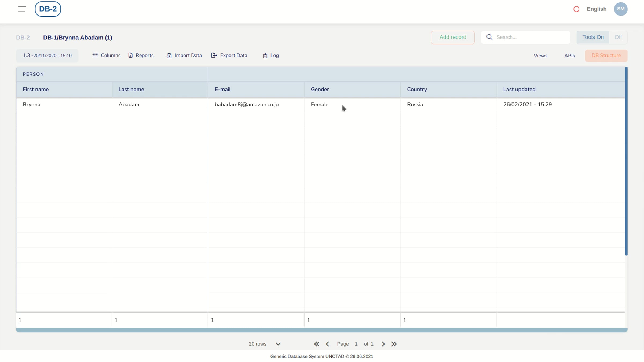This screenshot has width=644, height=362.
Task: Click the Import Data icon
Action: pyautogui.click(x=169, y=56)
